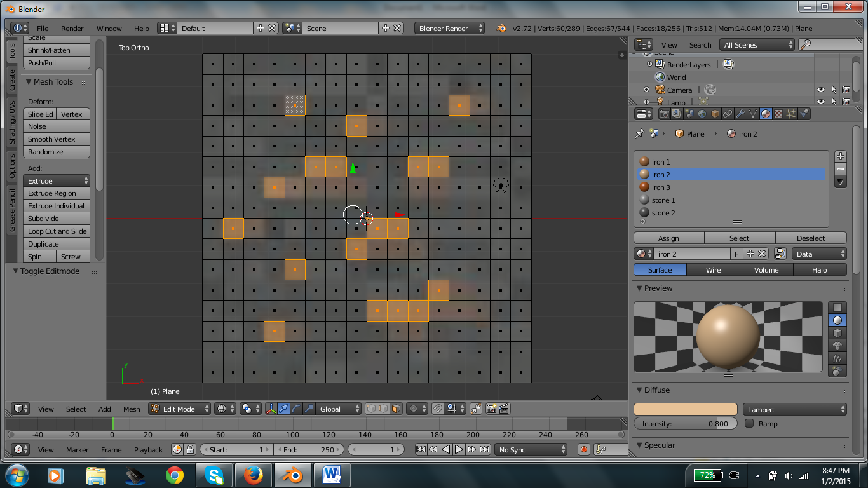Viewport: 868px width, 488px height.
Task: Open the Modifiers wrench properties tab
Action: pyautogui.click(x=740, y=114)
